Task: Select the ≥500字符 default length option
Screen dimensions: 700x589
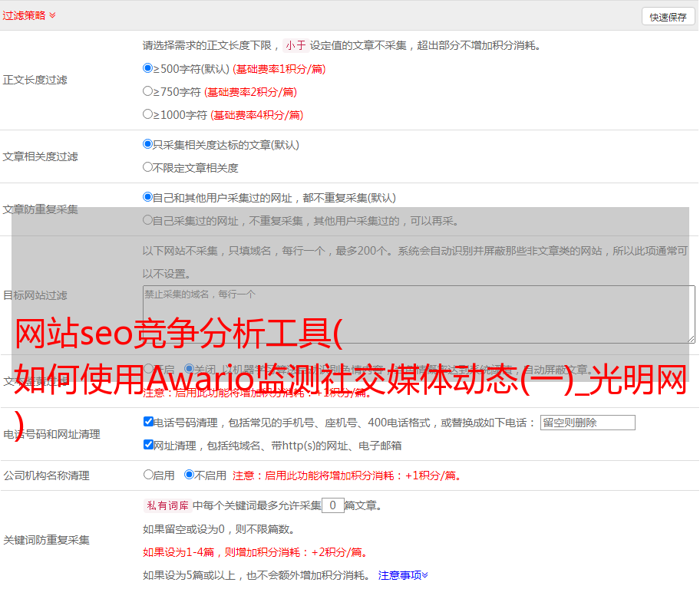Action: [147, 68]
